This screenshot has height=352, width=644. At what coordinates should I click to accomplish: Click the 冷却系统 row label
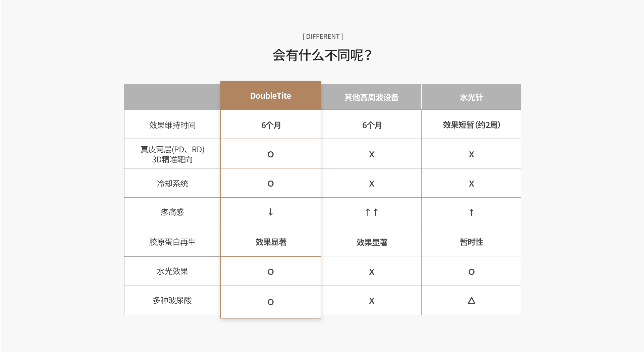point(172,184)
